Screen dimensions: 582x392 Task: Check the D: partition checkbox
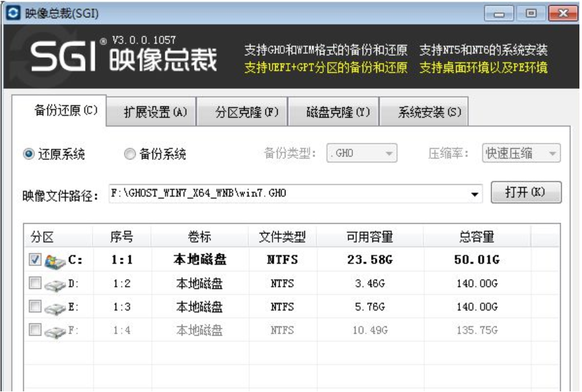pos(36,283)
